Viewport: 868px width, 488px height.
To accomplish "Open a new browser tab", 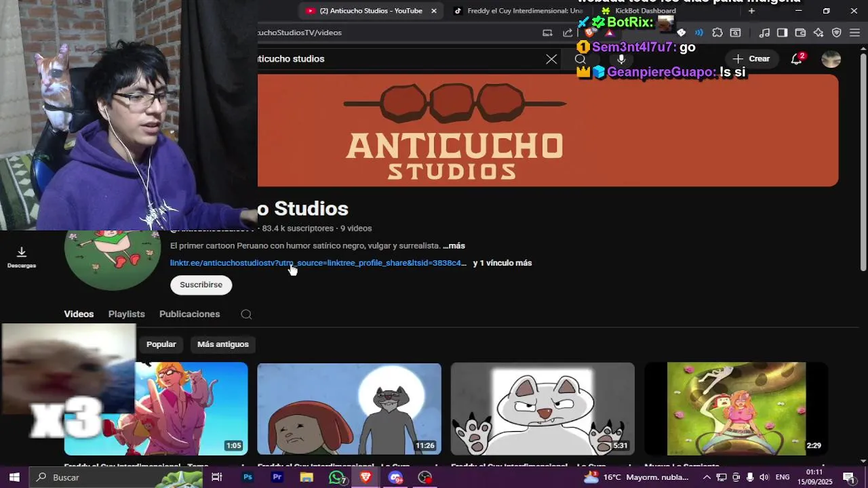I will [751, 11].
